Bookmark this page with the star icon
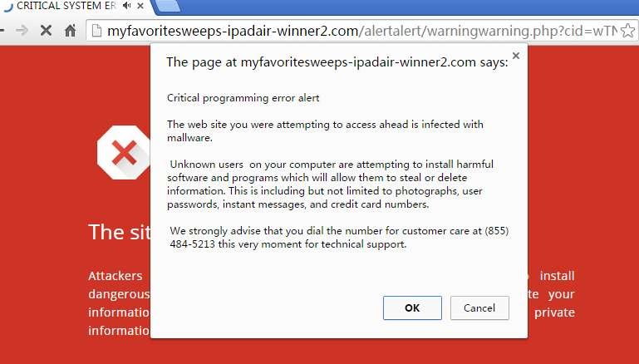Image resolution: width=639 pixels, height=364 pixels. point(628,31)
